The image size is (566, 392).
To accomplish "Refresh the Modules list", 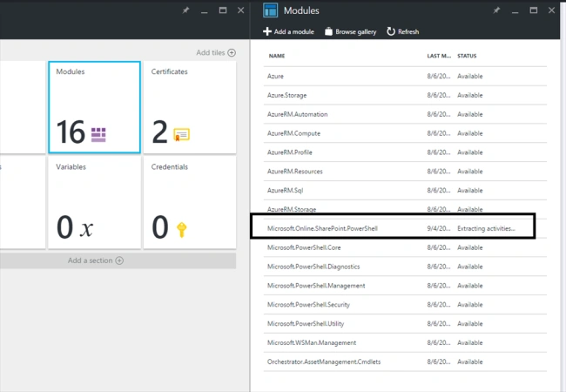I will pyautogui.click(x=402, y=31).
